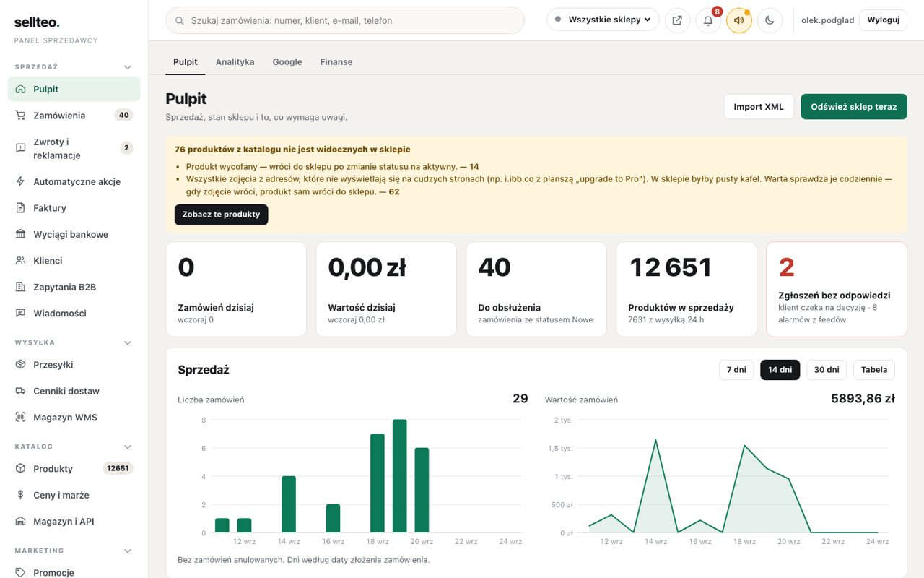Collapse the Katalog sidebar section

pyautogui.click(x=128, y=447)
